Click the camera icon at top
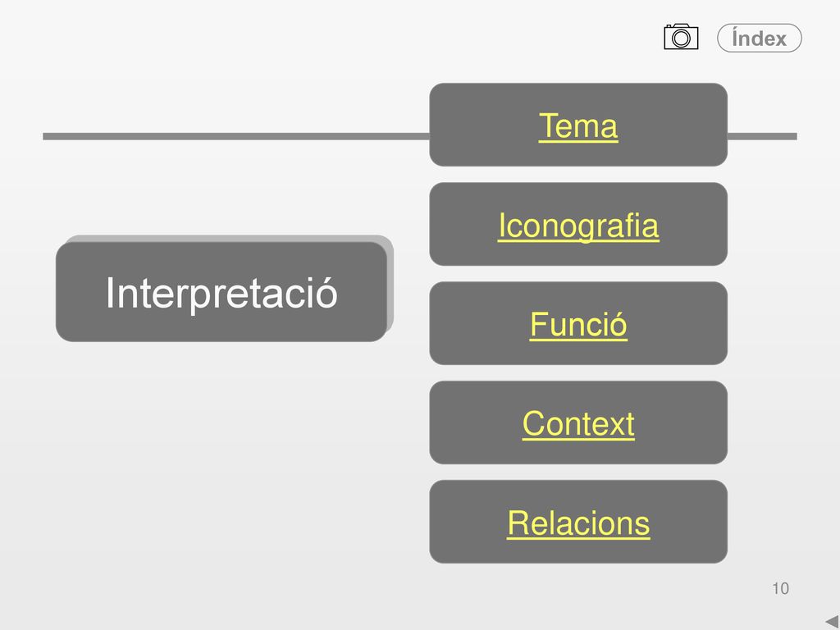Screen dimensions: 840x630 pos(681,37)
